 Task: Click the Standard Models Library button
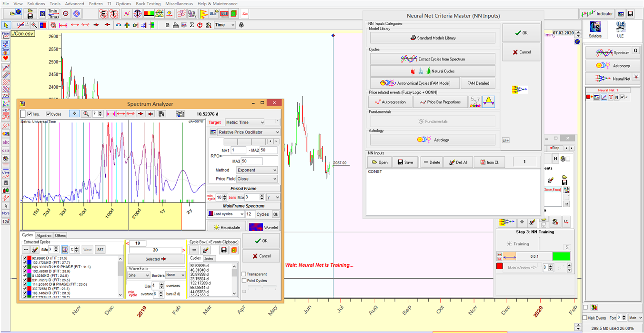pyautogui.click(x=433, y=38)
